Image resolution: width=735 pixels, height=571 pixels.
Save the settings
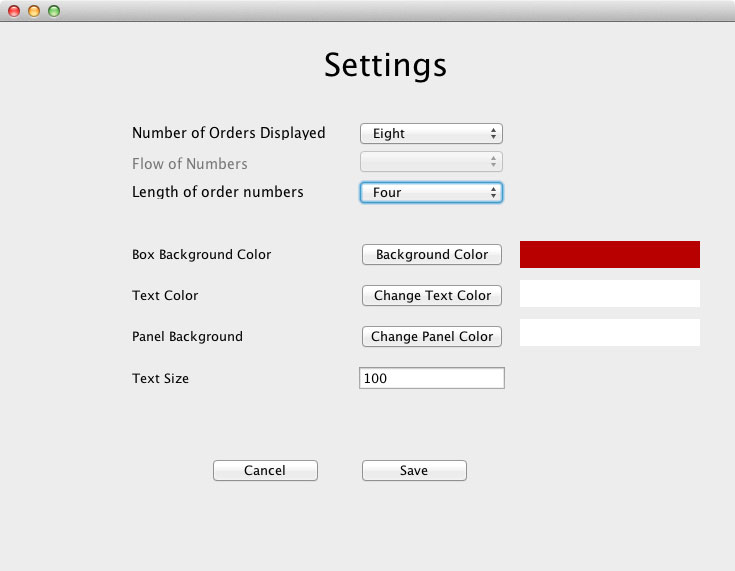[x=414, y=470]
